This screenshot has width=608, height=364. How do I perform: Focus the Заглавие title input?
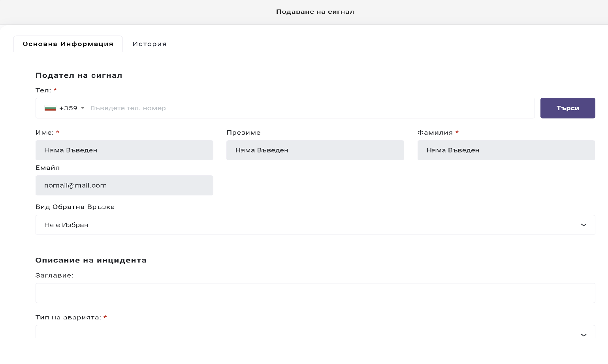(315, 293)
